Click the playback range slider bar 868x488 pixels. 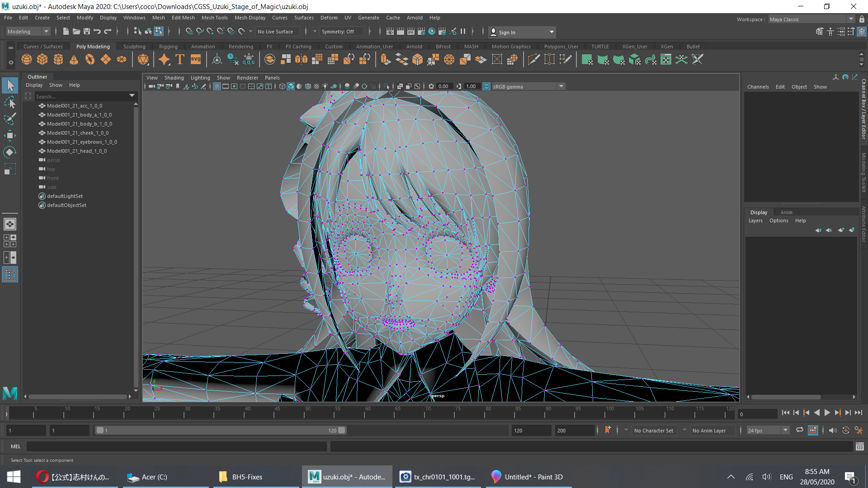click(221, 430)
